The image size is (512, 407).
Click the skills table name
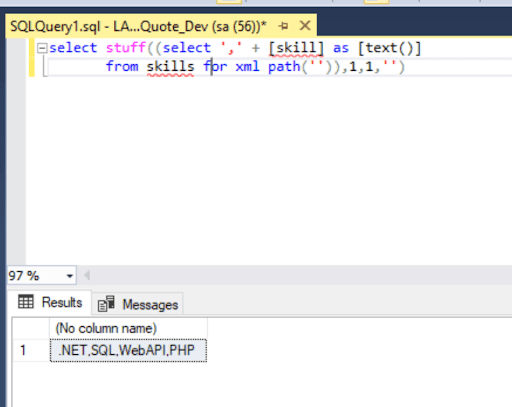point(170,67)
